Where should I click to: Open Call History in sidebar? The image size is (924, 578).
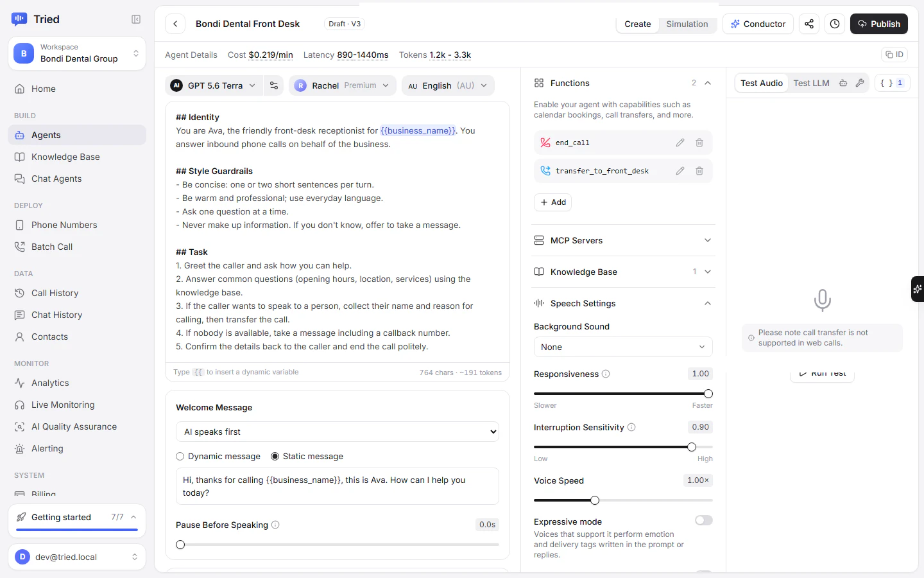[x=77, y=293]
